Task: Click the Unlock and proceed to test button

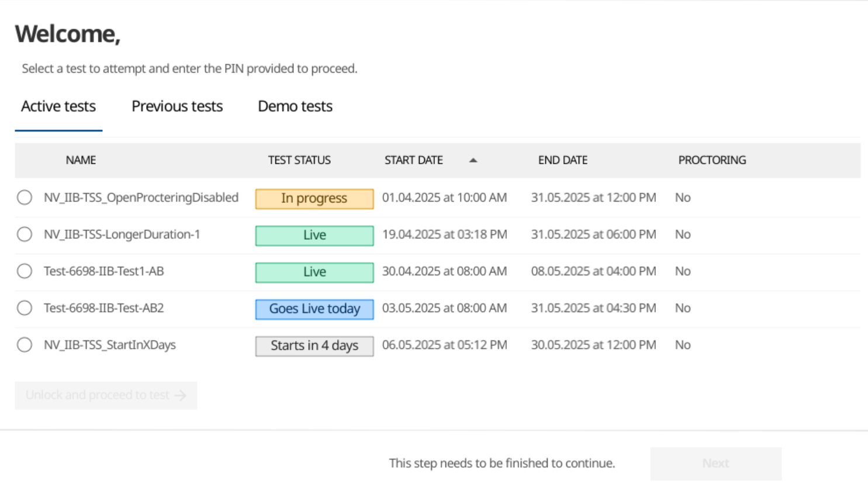Action: click(106, 396)
